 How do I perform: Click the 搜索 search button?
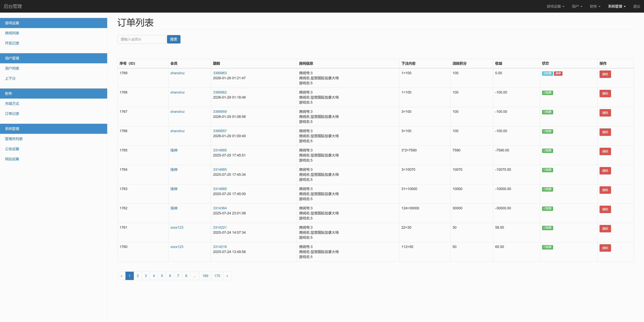tap(174, 39)
